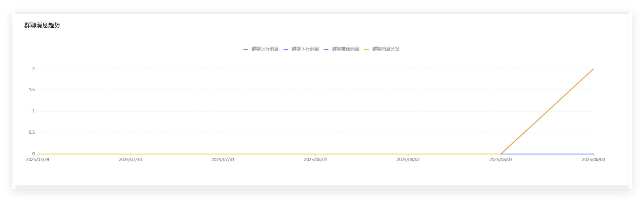Click the blue legend line marker

[286, 49]
